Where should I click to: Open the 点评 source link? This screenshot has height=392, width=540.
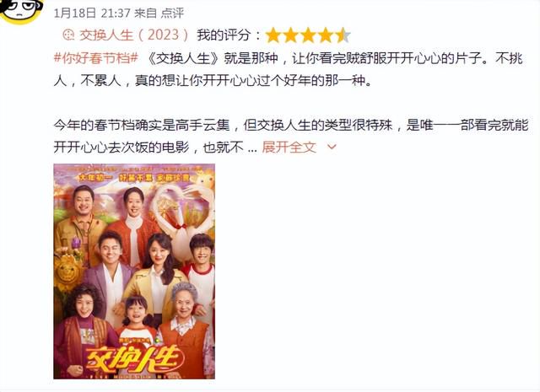172,13
